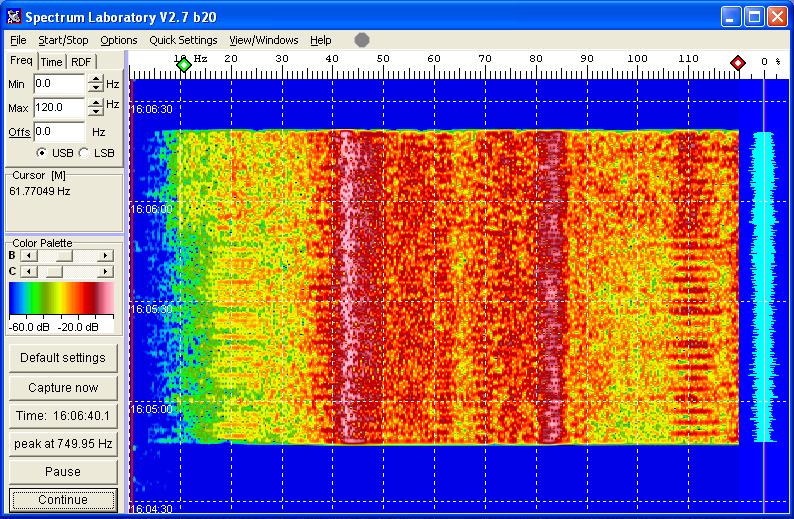Click the Time: 16:06:40.1 button

tap(63, 416)
